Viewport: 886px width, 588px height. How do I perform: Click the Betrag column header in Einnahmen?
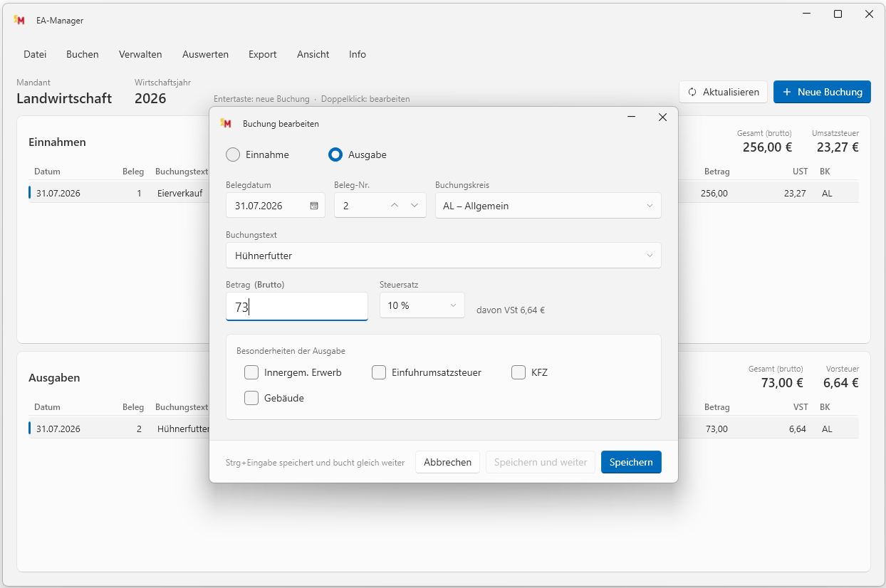[x=717, y=172]
